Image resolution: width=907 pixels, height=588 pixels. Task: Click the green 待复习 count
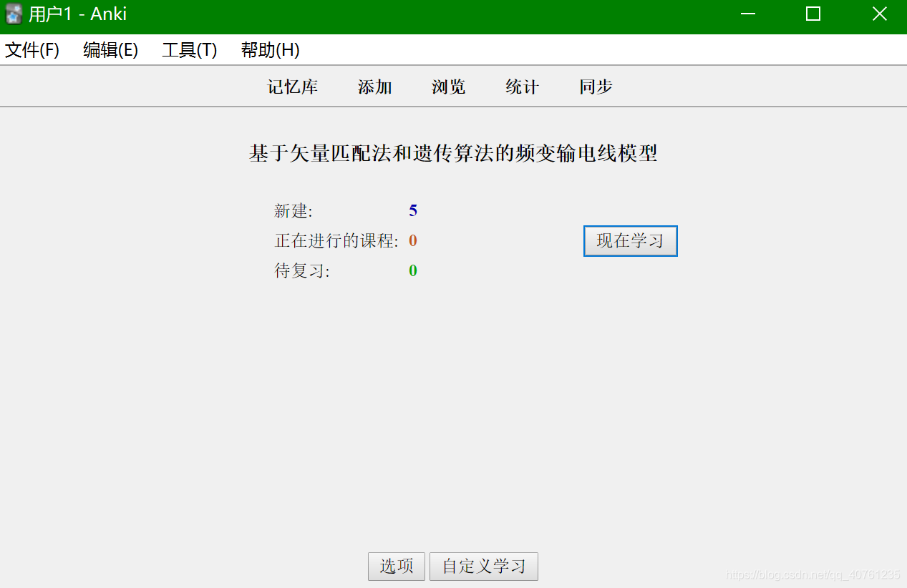click(413, 270)
